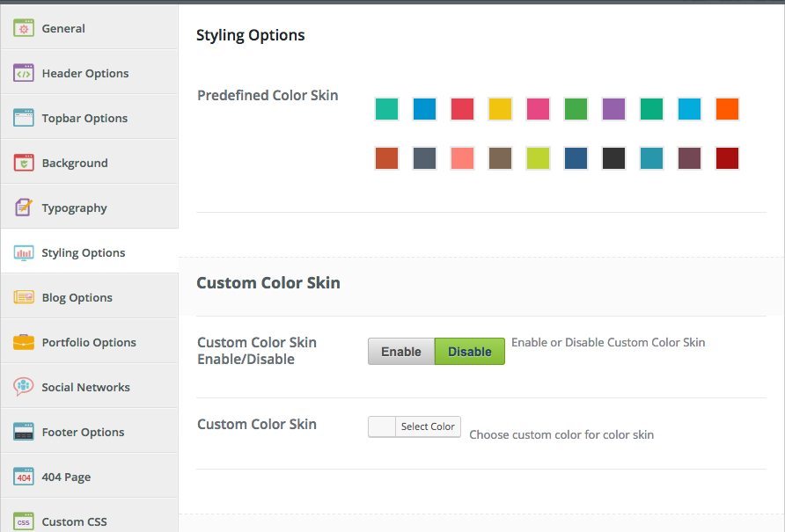Click the Topbar Options window icon
The image size is (785, 532).
point(24,118)
